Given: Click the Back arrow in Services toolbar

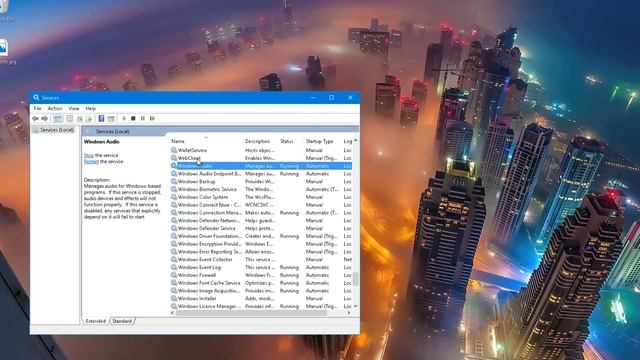Looking at the screenshot, I should point(35,118).
